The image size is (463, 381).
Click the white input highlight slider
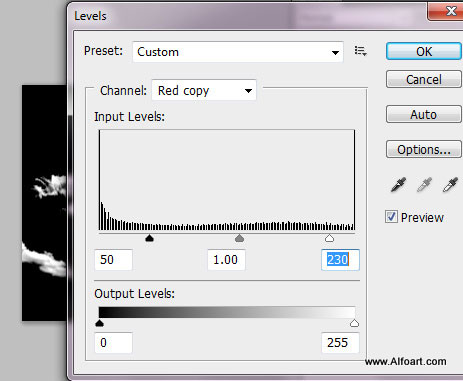tap(329, 238)
